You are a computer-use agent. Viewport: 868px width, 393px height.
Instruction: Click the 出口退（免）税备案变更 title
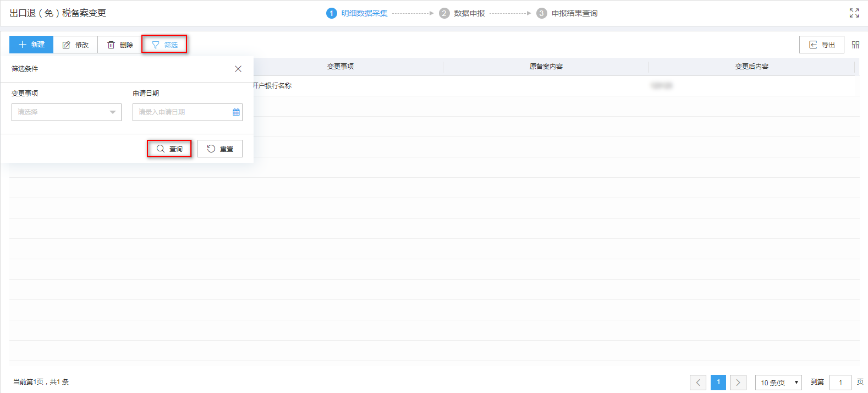pos(58,13)
